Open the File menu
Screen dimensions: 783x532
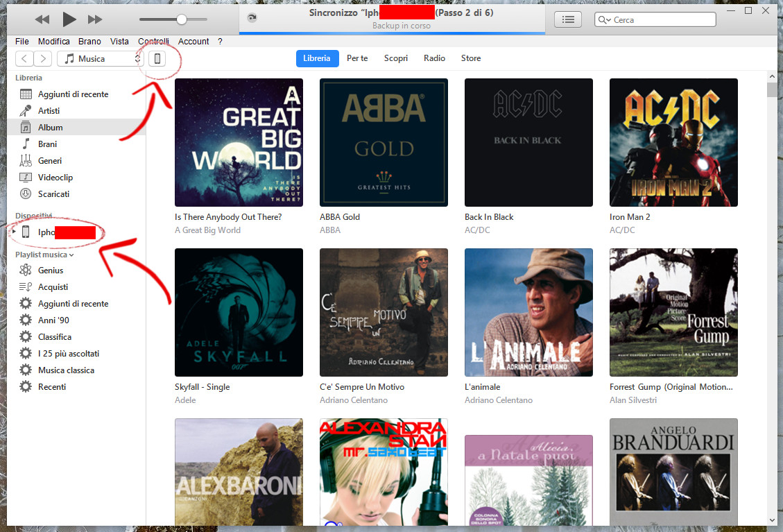coord(22,42)
